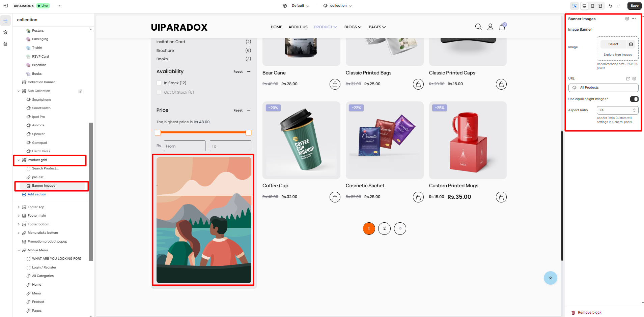Open the App embeds icon in left rail
The height and width of the screenshot is (317, 644).
[5, 44]
